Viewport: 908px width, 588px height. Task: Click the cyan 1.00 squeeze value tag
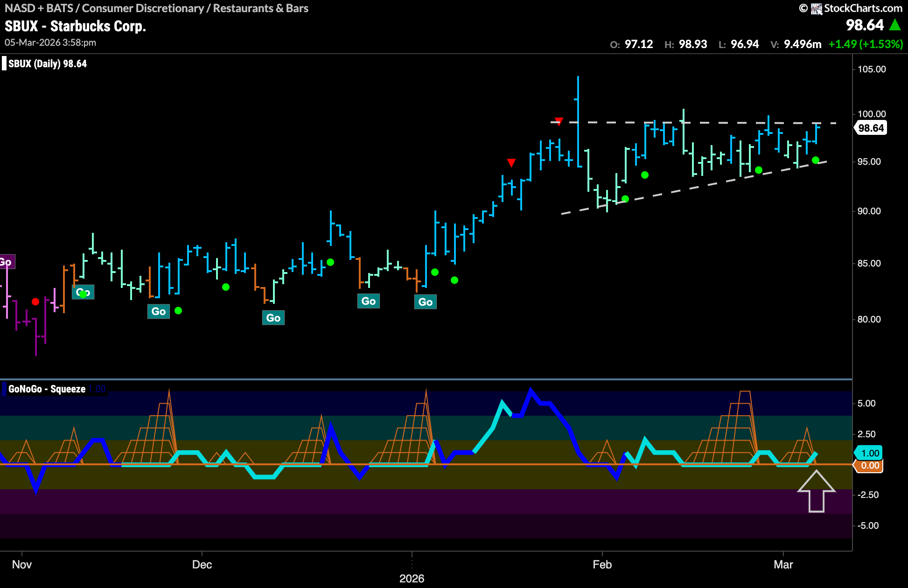(869, 453)
